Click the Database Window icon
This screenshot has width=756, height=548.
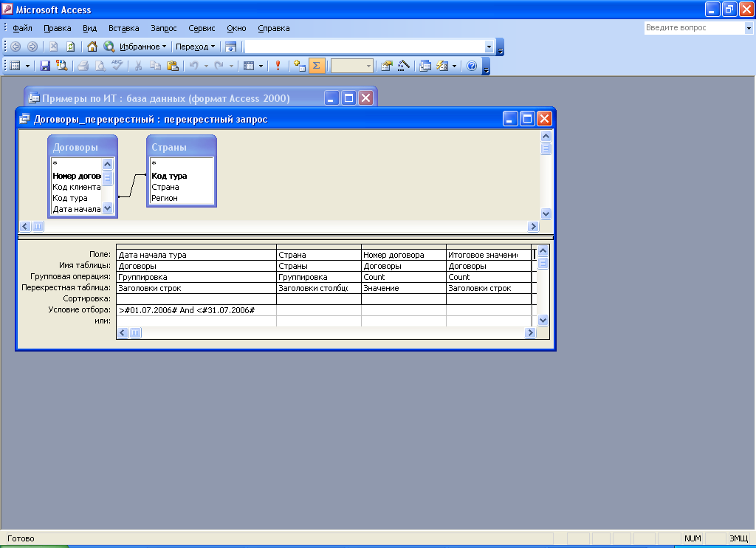click(x=425, y=66)
